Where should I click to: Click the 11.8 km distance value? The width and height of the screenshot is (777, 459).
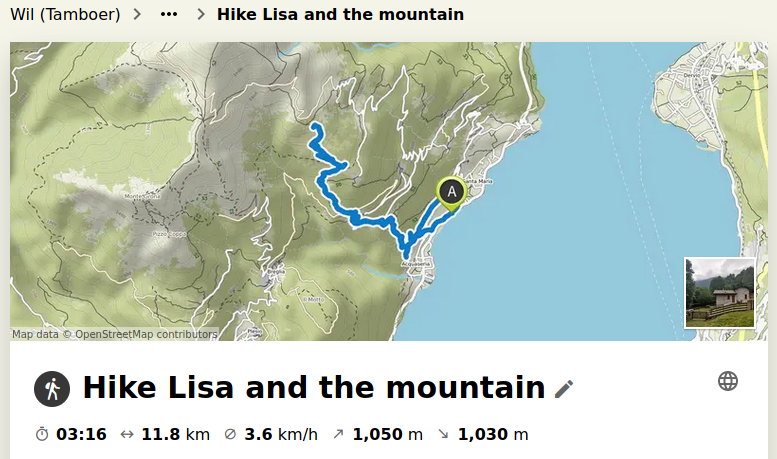click(x=175, y=434)
